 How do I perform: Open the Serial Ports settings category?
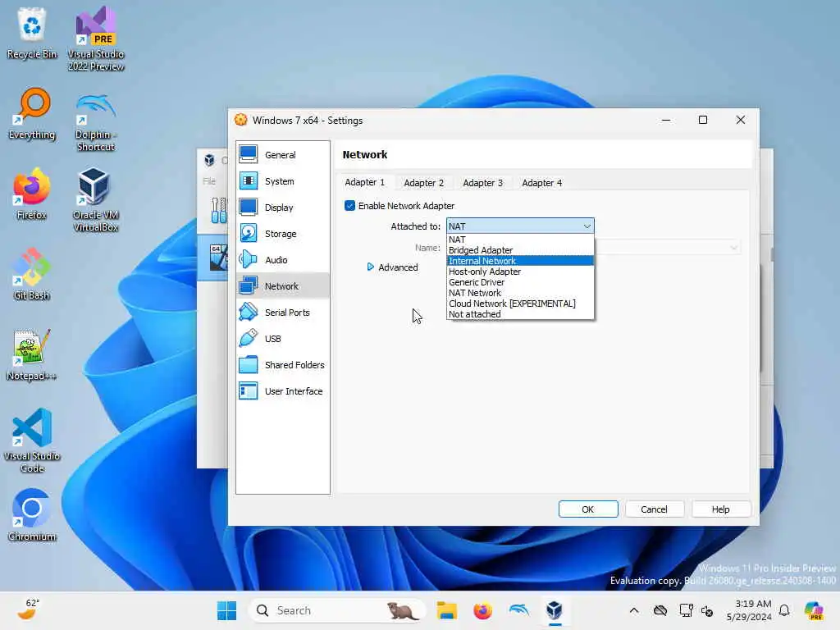[282, 313]
